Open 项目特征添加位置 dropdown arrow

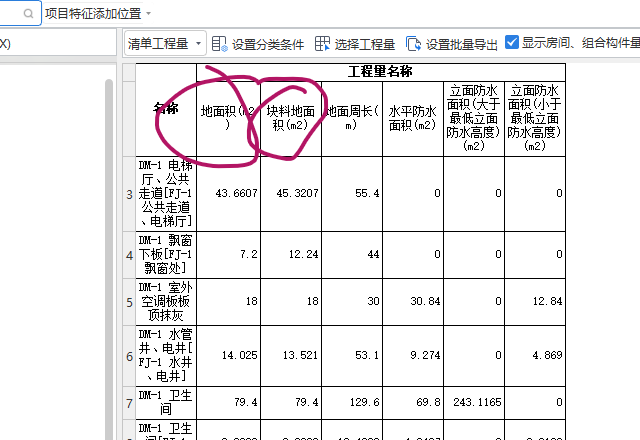pos(149,13)
